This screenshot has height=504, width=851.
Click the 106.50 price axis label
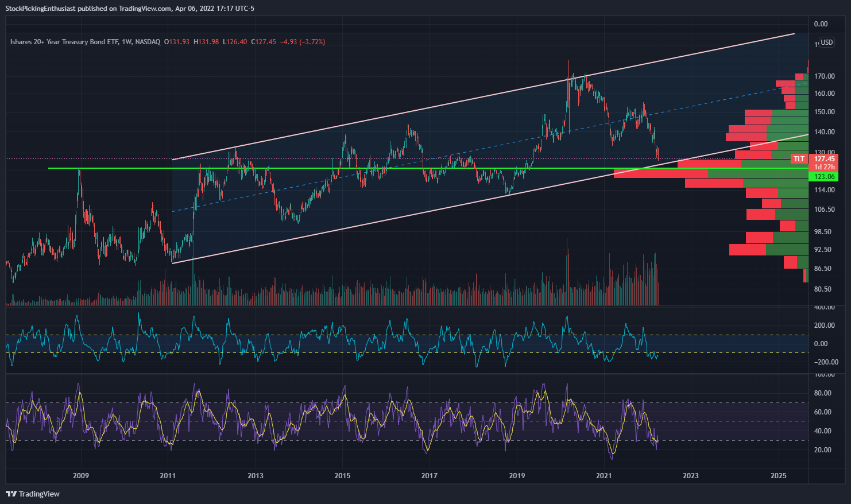(824, 210)
